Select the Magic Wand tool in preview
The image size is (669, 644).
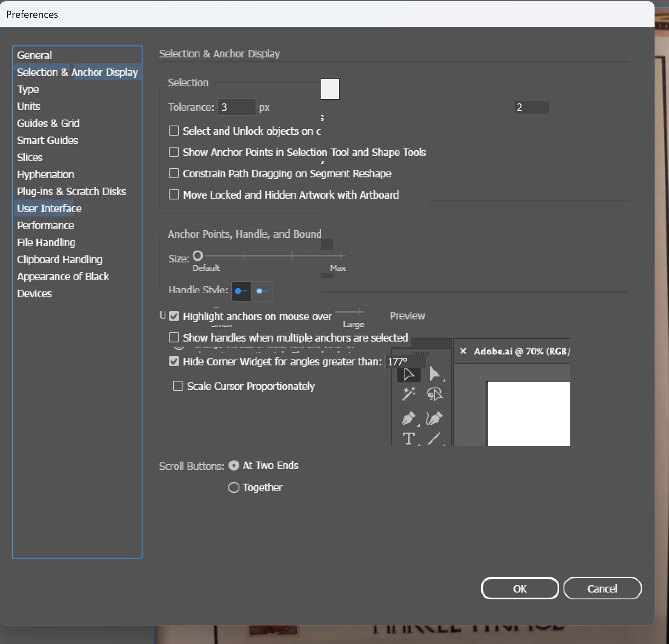pyautogui.click(x=409, y=394)
